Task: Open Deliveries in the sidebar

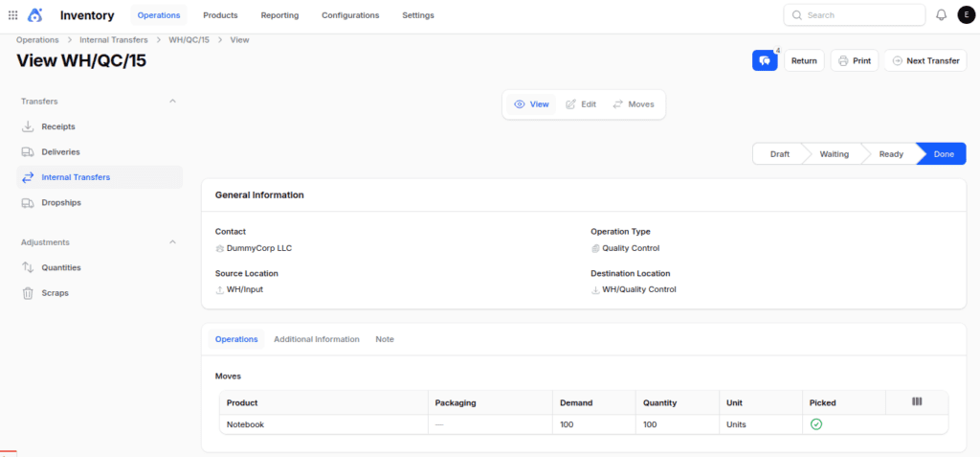Action: click(x=100, y=152)
